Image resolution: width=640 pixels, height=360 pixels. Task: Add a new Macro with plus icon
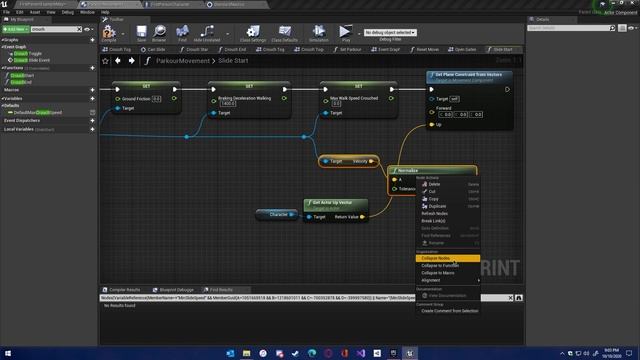[x=92, y=90]
